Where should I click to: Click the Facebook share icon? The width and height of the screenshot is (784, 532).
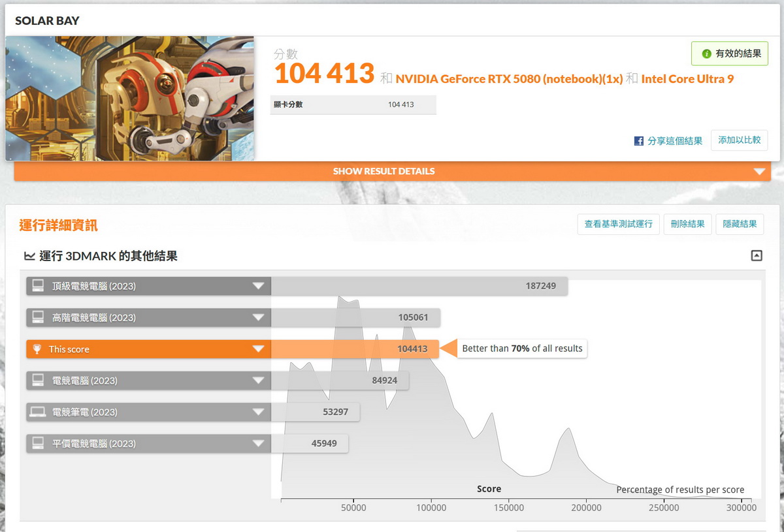[639, 141]
